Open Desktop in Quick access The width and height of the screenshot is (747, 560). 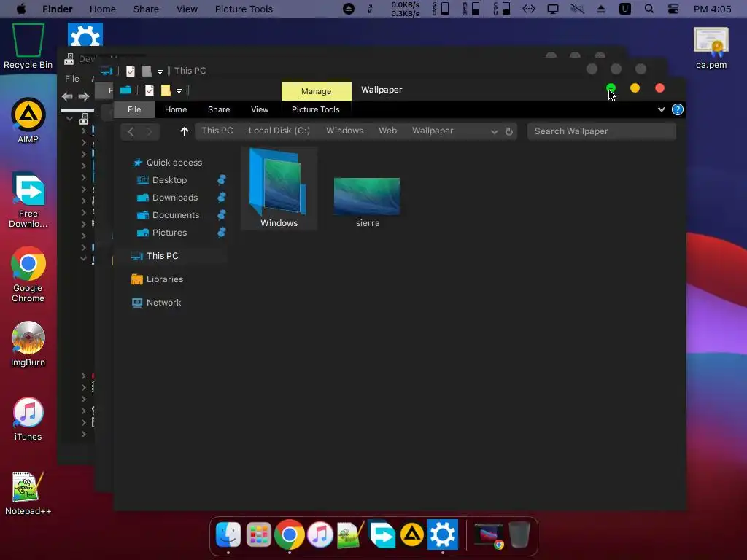(169, 180)
